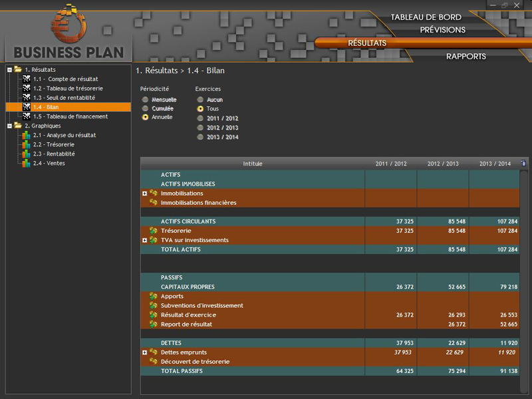Click the 1.4 Bilan table icon
This screenshot has height=399, width=532.
27,107
